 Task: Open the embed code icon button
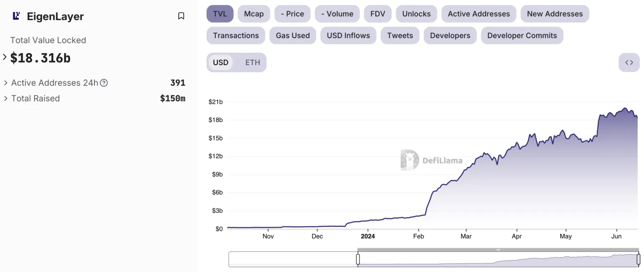629,63
